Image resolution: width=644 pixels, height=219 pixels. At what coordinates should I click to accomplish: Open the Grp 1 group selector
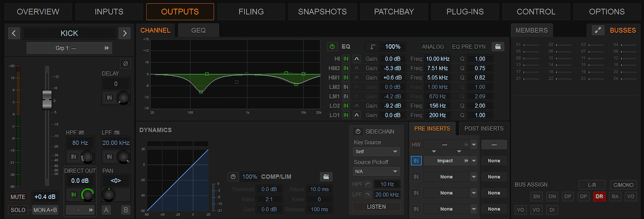tap(69, 48)
